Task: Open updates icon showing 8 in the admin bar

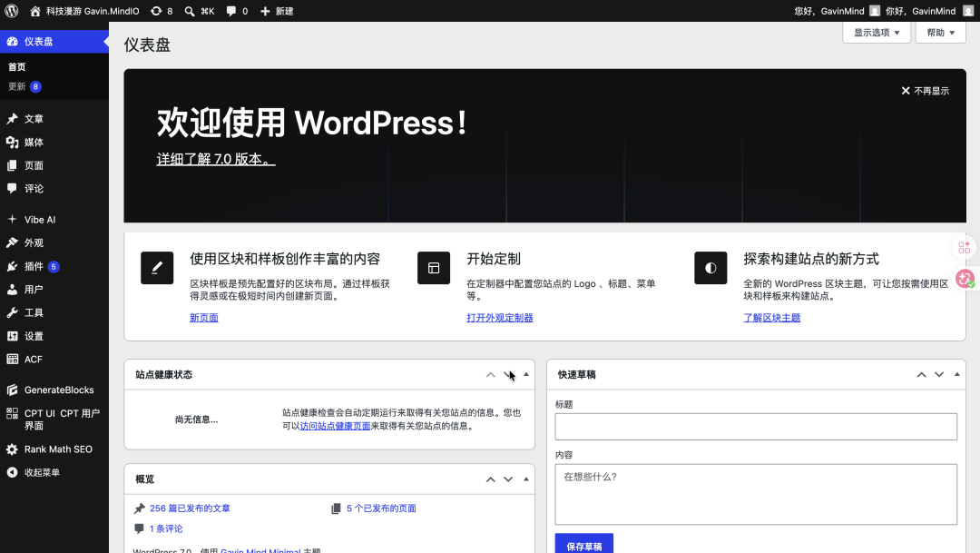Action: coord(162,11)
